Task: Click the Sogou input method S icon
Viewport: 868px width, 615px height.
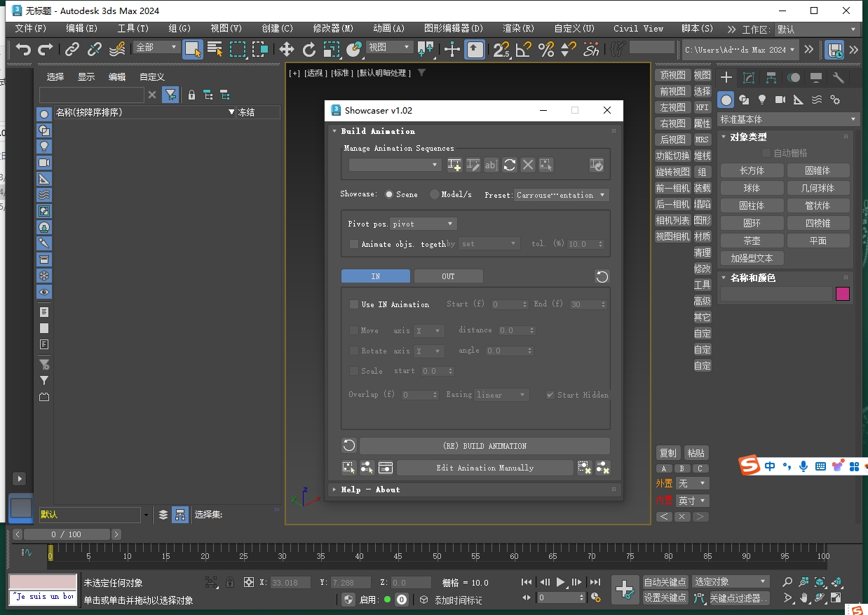Action: [751, 465]
